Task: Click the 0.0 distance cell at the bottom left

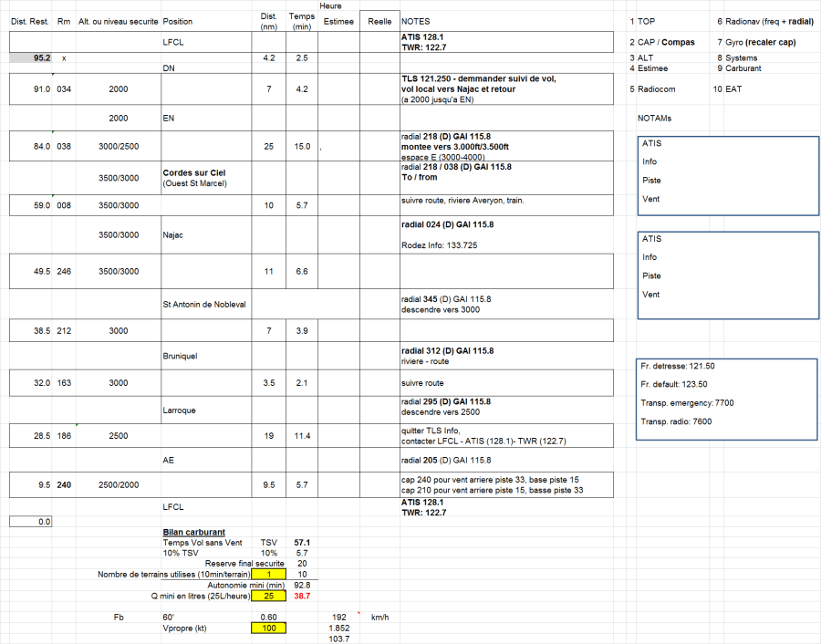Action: pos(30,522)
